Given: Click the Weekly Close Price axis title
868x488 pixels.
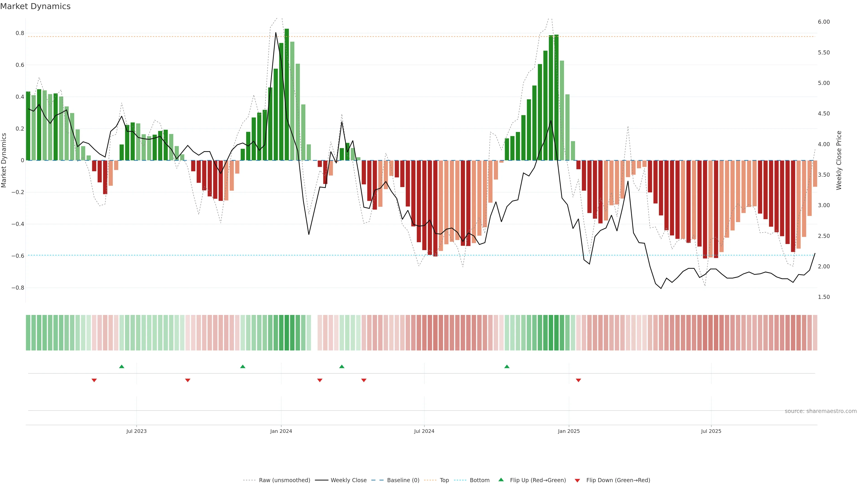Looking at the screenshot, I should 839,160.
